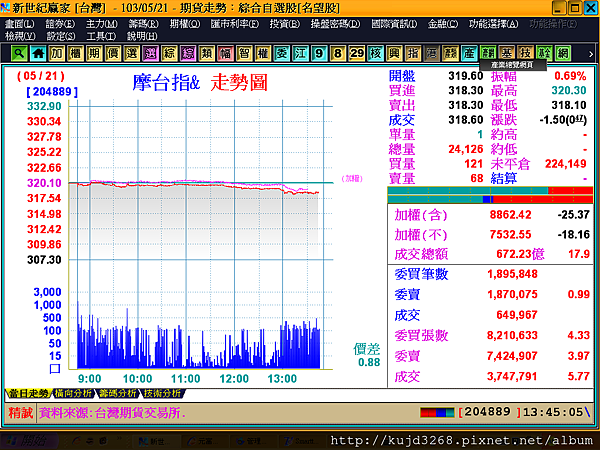Viewport: 600px width, 450px height.
Task: Click the small square box below volume scale
Action: (55, 369)
